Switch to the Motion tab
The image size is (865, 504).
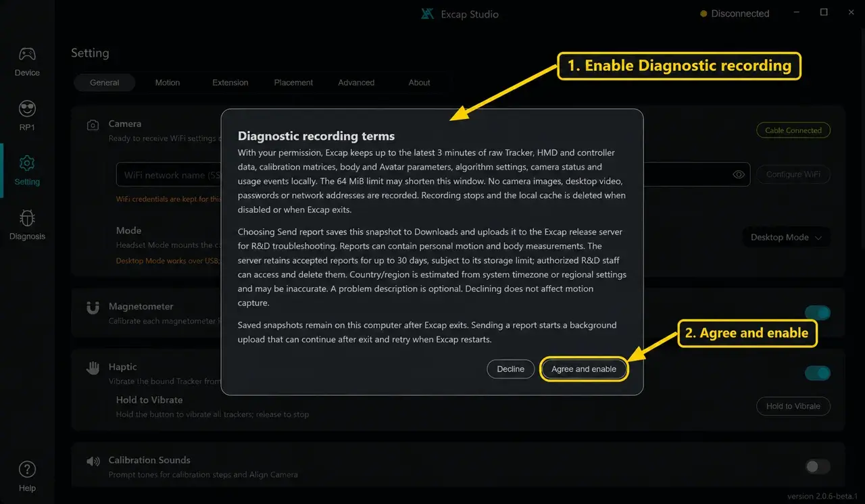[x=168, y=82]
